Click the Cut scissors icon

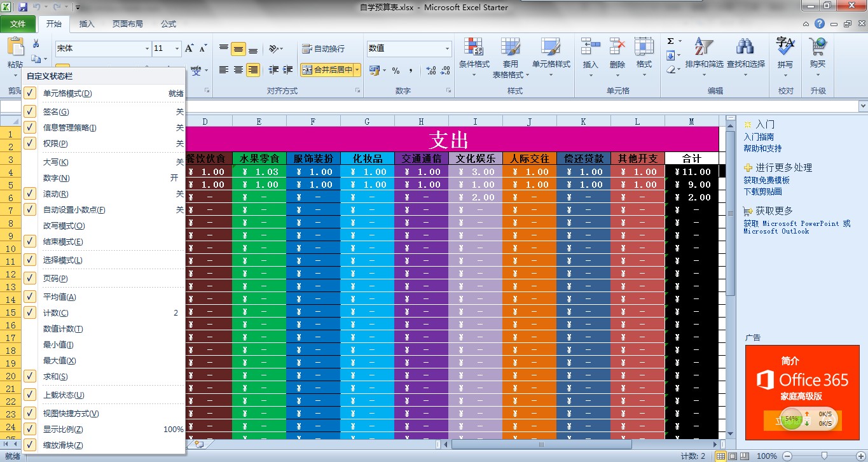36,43
